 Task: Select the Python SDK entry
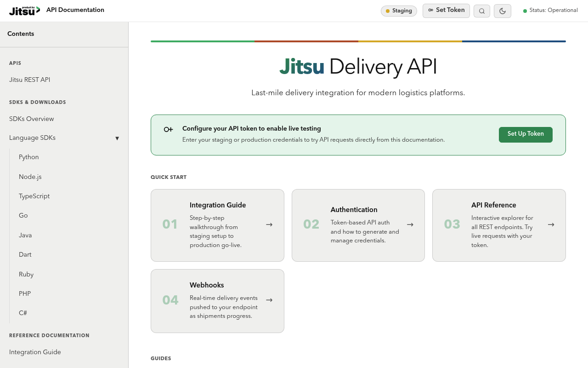click(29, 157)
